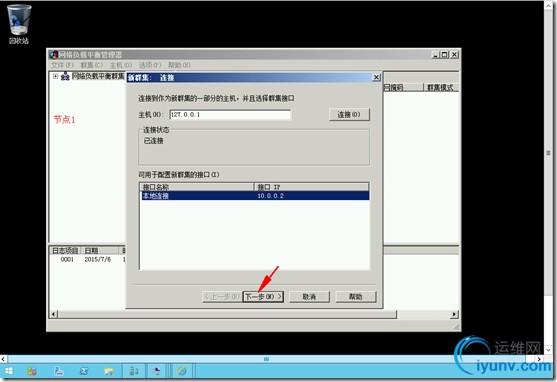The height and width of the screenshot is (382, 557).
Task: Click left arrow of outer horizontal scrollbar
Action: [3, 359]
